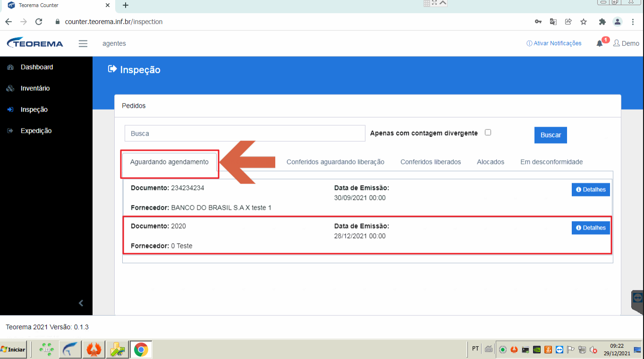Click emission date 28/12/2021 00:00
The image size is (644, 359).
coord(360,236)
